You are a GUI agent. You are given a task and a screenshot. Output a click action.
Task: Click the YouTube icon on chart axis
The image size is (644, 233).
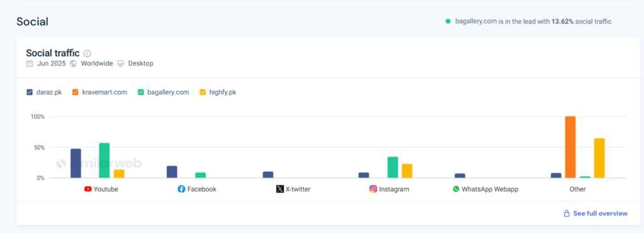click(x=88, y=190)
